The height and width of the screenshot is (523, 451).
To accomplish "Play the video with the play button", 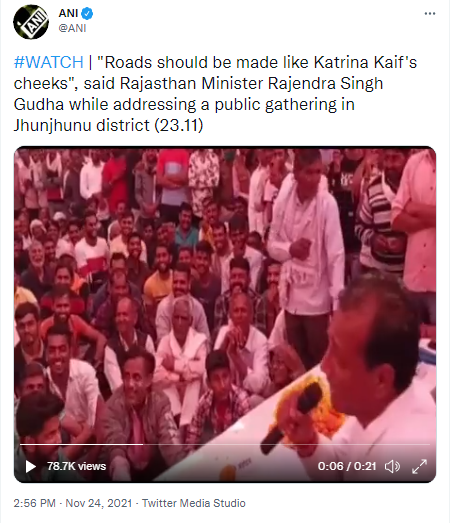I will click(x=31, y=466).
